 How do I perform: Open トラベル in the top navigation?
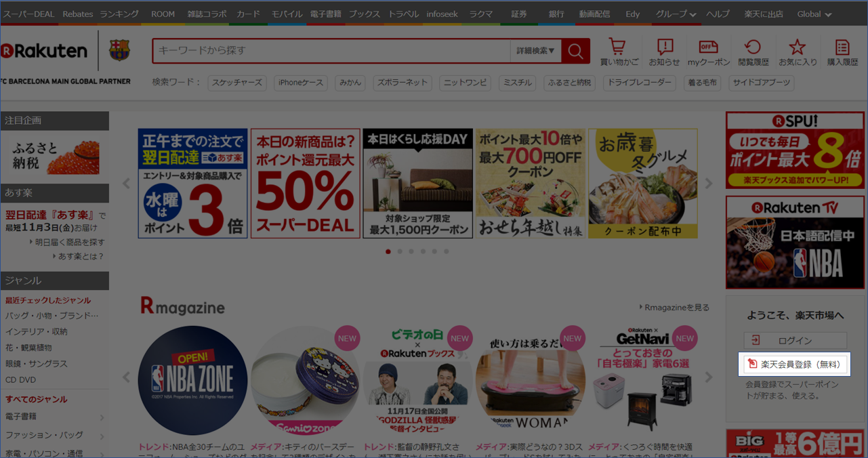[404, 14]
